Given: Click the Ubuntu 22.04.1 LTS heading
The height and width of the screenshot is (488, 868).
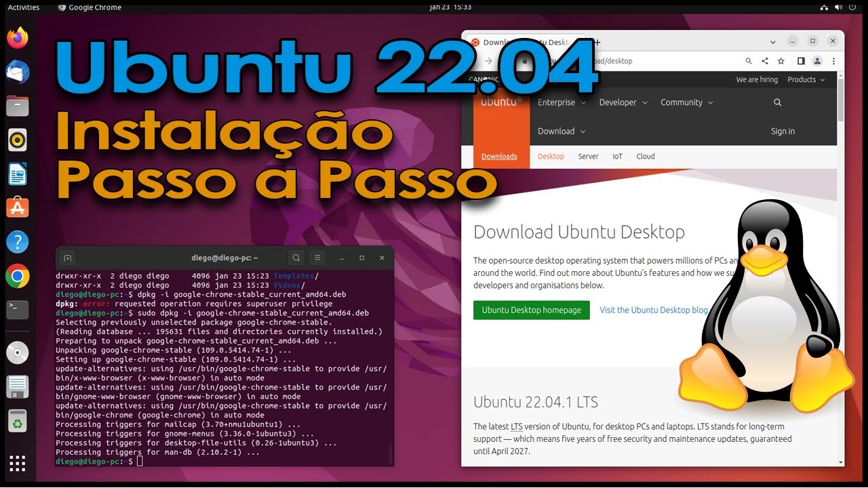Looking at the screenshot, I should tap(536, 402).
